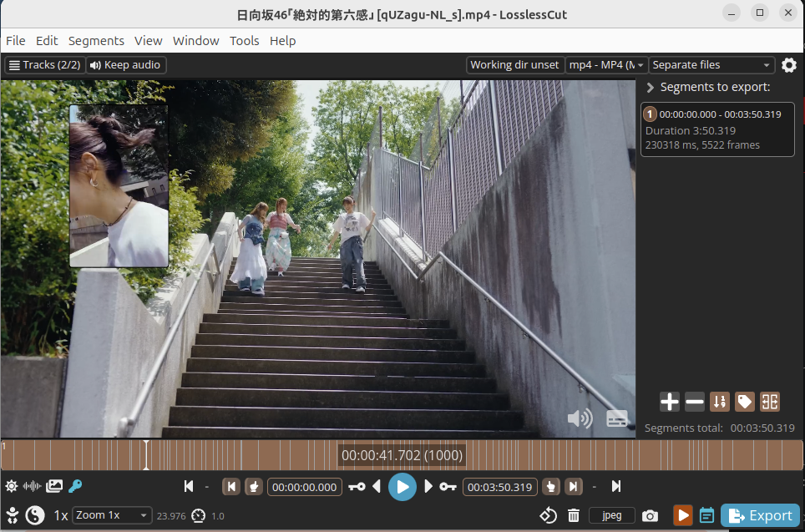Open the Edit menu

47,41
